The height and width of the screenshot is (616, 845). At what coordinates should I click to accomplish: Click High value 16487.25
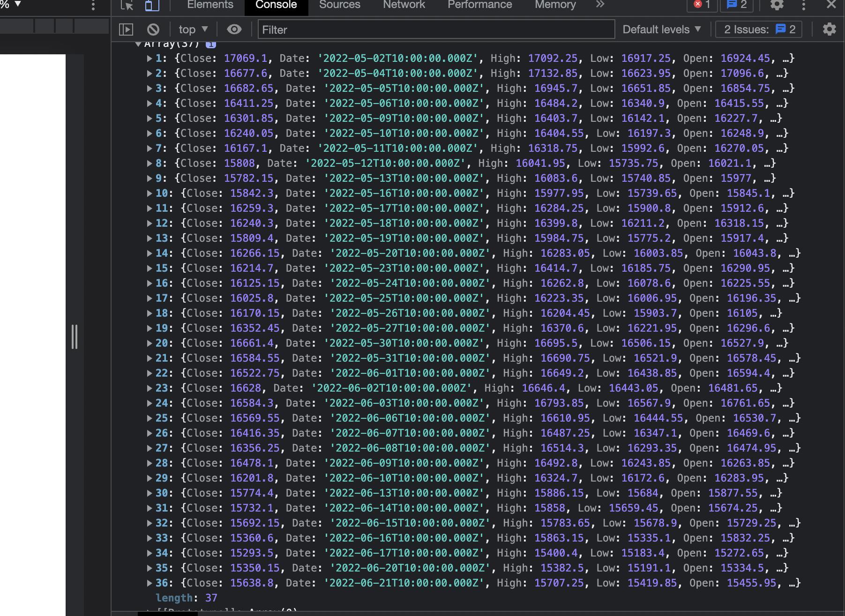[x=565, y=433]
